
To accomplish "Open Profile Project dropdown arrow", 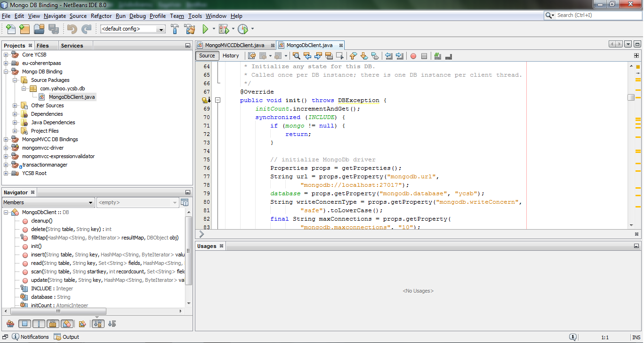I will coord(252,29).
